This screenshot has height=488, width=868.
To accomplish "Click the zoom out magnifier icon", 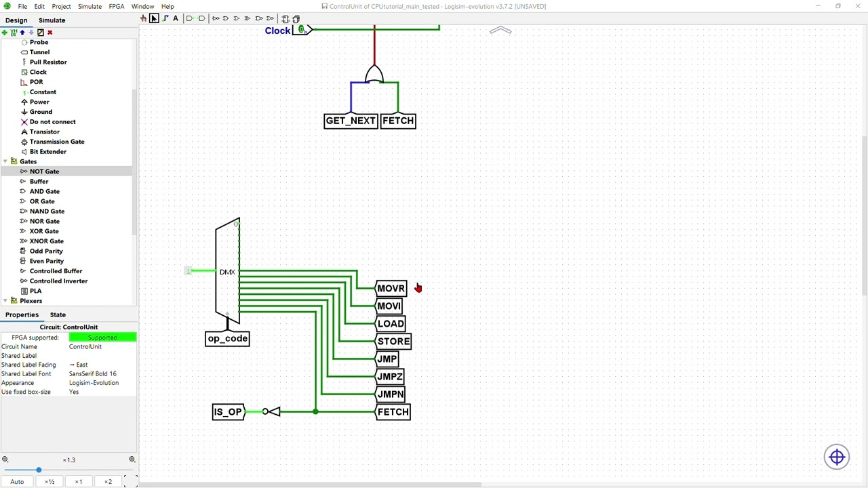I will point(5,460).
